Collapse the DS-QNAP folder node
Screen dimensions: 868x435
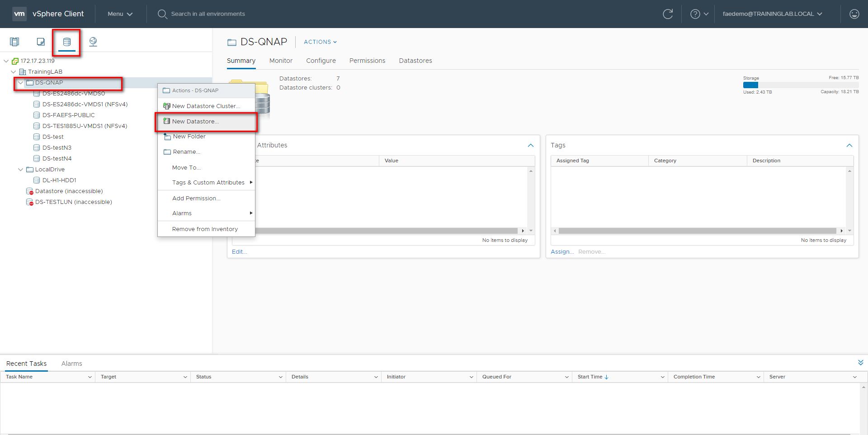click(20, 83)
